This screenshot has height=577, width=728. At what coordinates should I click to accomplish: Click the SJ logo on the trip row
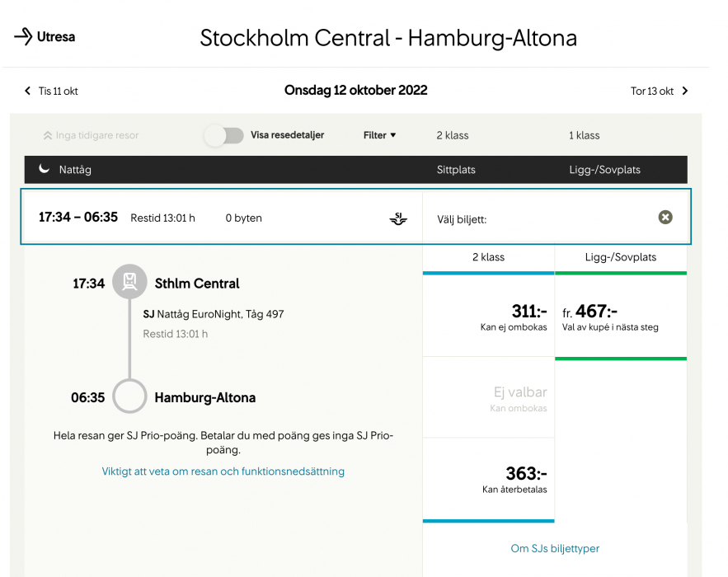click(x=398, y=218)
